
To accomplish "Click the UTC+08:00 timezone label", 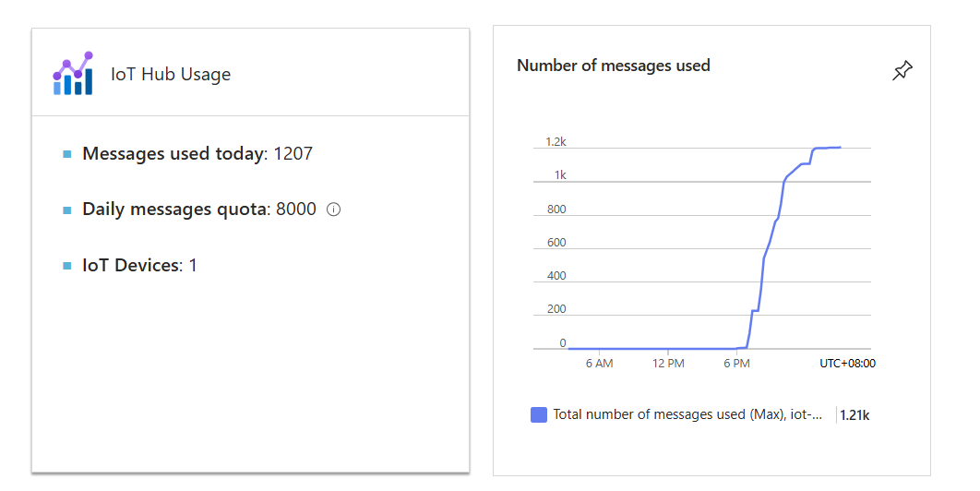I will [847, 364].
